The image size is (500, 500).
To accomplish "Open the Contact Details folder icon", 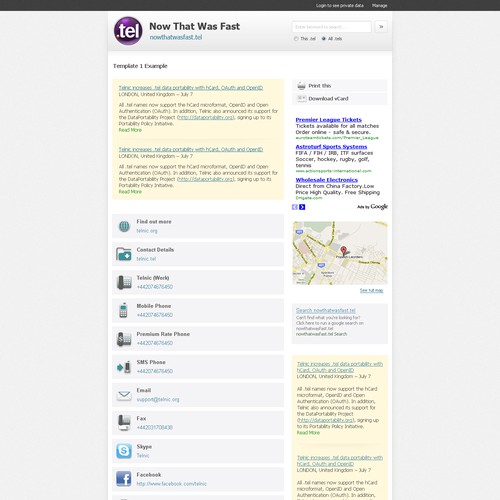I will pos(124,254).
